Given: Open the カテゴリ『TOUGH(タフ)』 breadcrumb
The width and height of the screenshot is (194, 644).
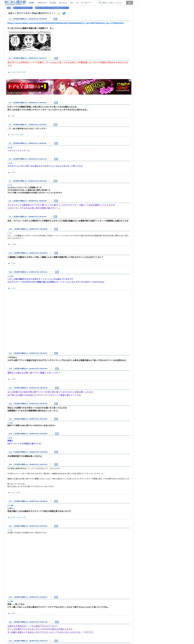Looking at the screenshot, I should point(23,8).
